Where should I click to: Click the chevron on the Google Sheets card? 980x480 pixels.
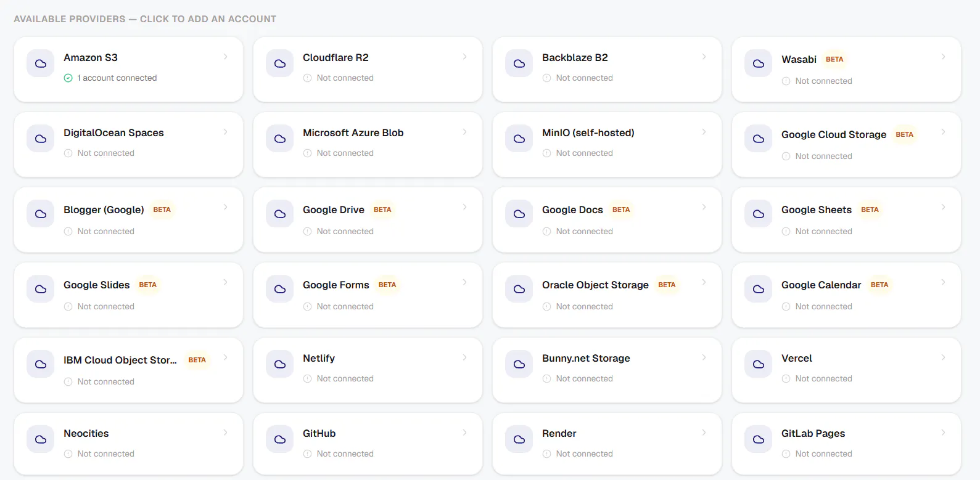click(x=944, y=207)
